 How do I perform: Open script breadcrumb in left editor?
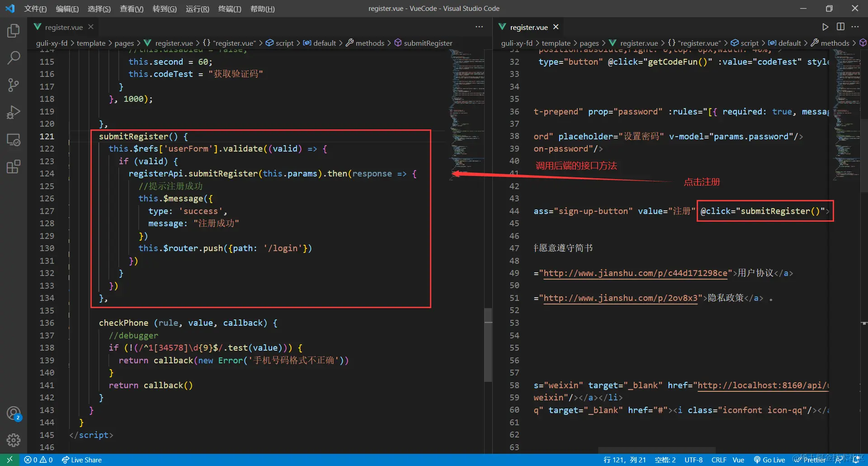[x=279, y=43]
